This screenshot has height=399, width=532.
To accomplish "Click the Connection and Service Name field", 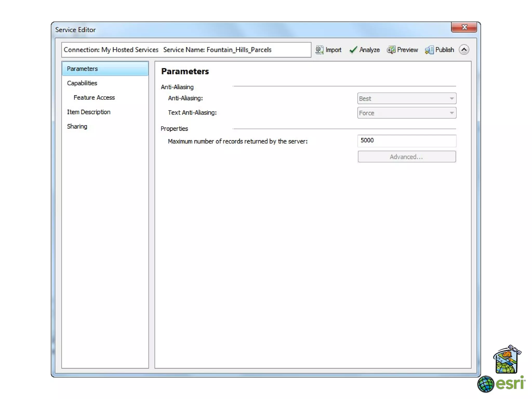I will click(186, 50).
